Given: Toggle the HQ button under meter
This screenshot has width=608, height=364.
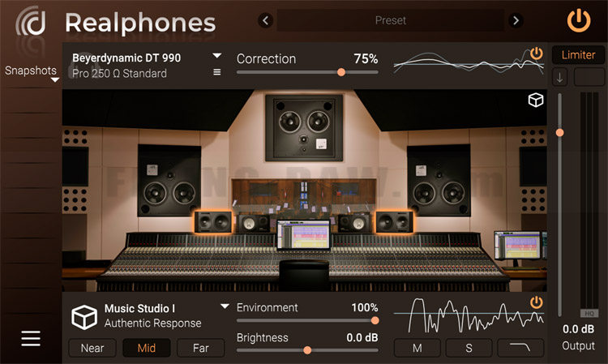Looking at the screenshot, I should (x=589, y=313).
